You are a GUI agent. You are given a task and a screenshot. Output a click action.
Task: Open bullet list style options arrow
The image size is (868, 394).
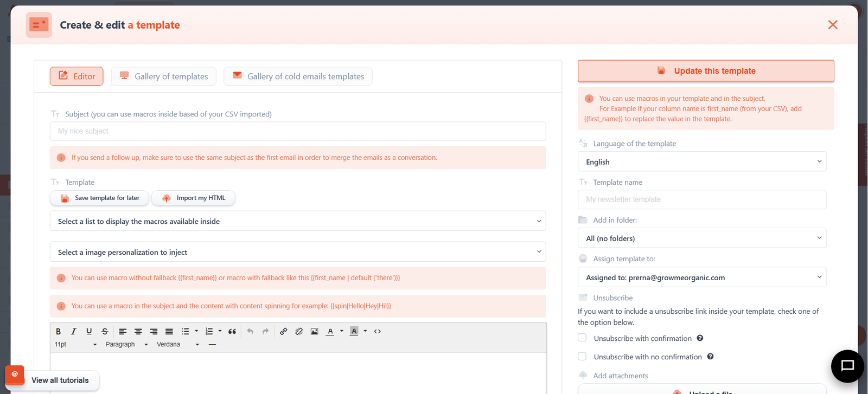click(196, 331)
